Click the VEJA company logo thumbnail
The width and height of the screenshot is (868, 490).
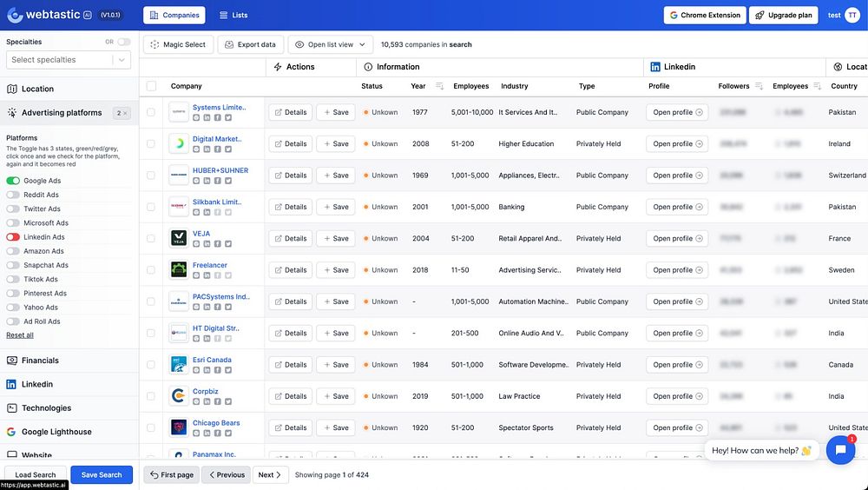[179, 238]
